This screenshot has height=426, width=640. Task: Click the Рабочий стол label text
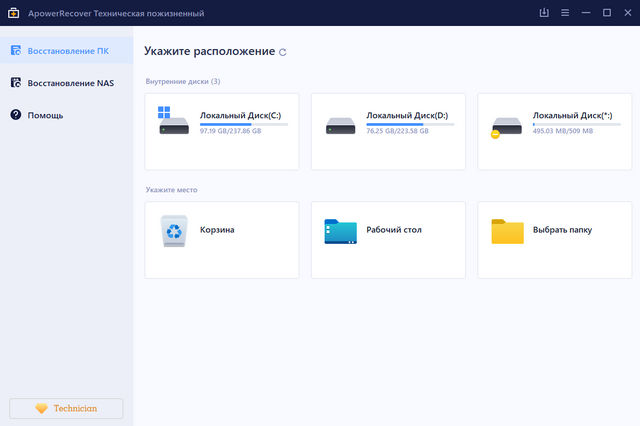tap(394, 230)
